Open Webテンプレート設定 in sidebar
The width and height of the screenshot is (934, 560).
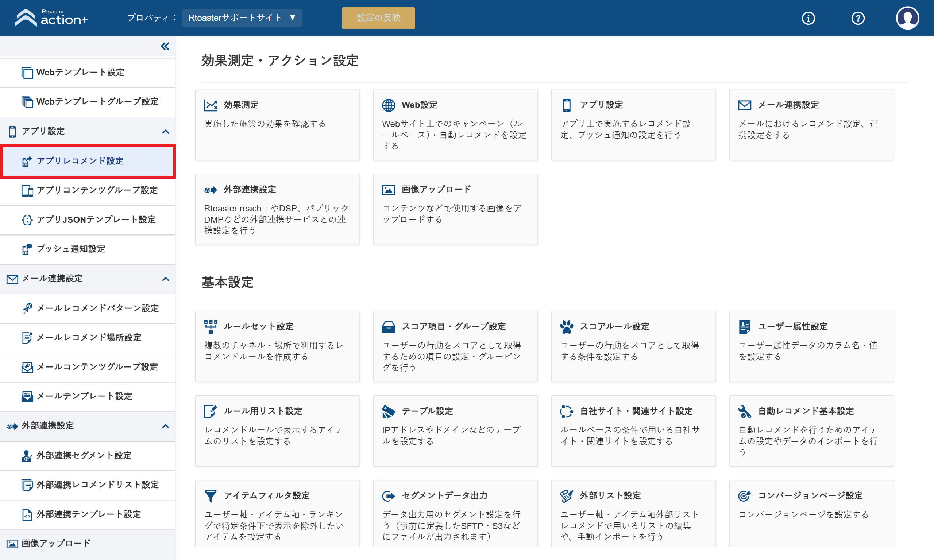point(88,73)
